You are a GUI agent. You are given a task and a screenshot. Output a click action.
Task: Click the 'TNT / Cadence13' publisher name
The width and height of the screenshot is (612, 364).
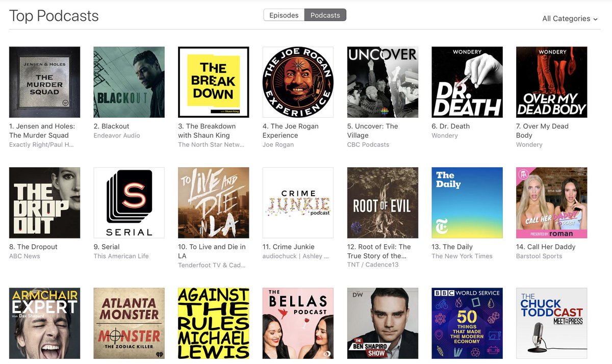tap(373, 265)
